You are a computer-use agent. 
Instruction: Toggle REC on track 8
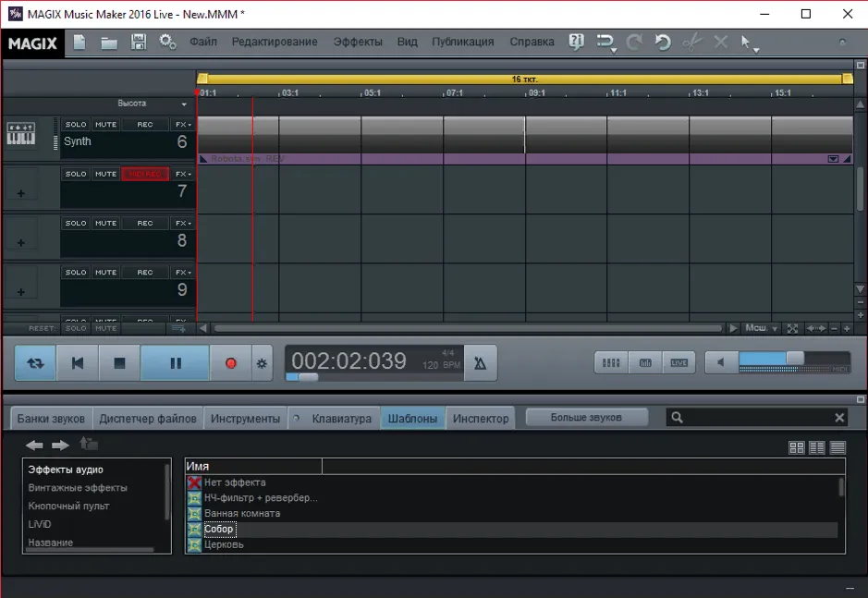(x=145, y=223)
